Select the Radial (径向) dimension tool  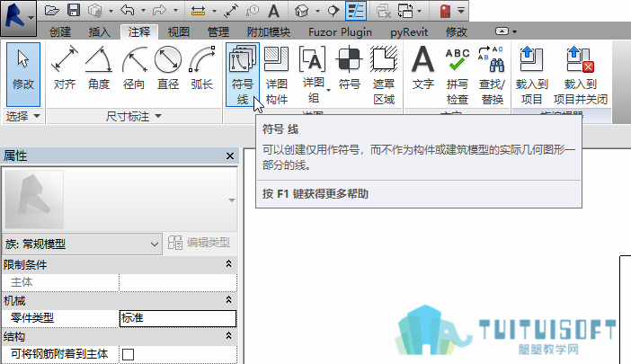134,67
